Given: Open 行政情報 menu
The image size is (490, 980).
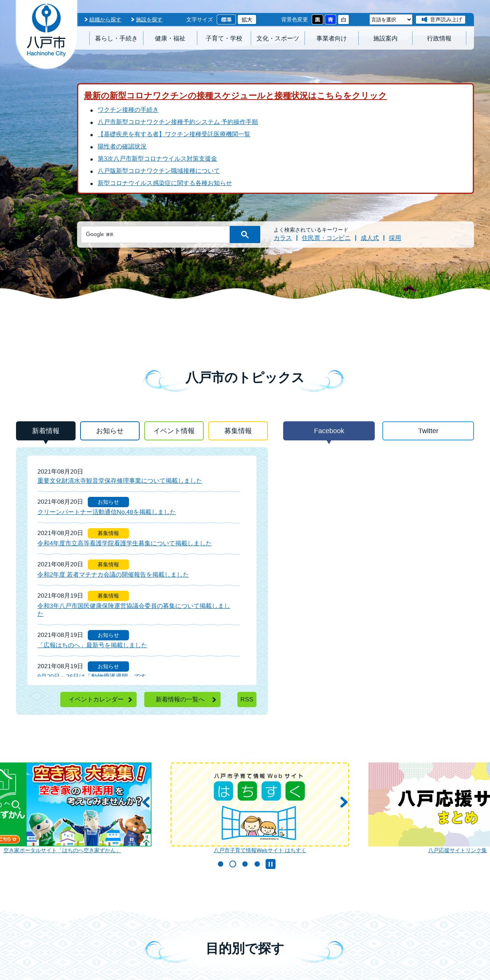Looking at the screenshot, I should point(439,38).
